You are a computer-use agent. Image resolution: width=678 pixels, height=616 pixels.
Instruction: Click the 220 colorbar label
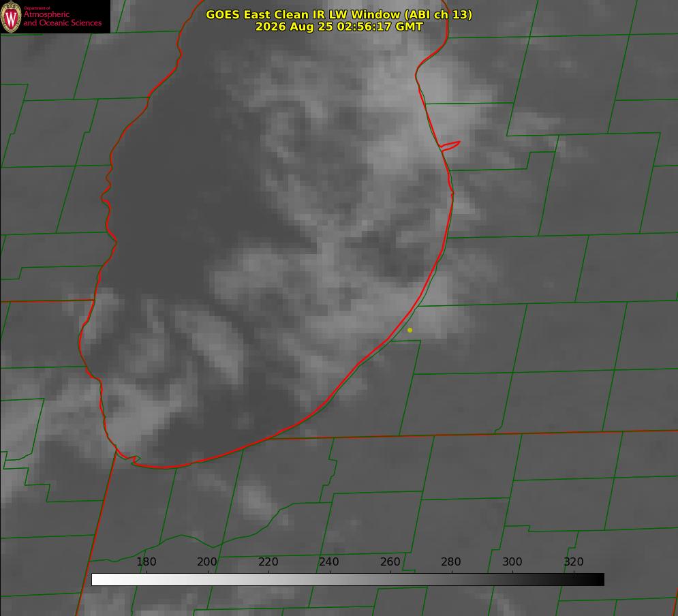268,561
